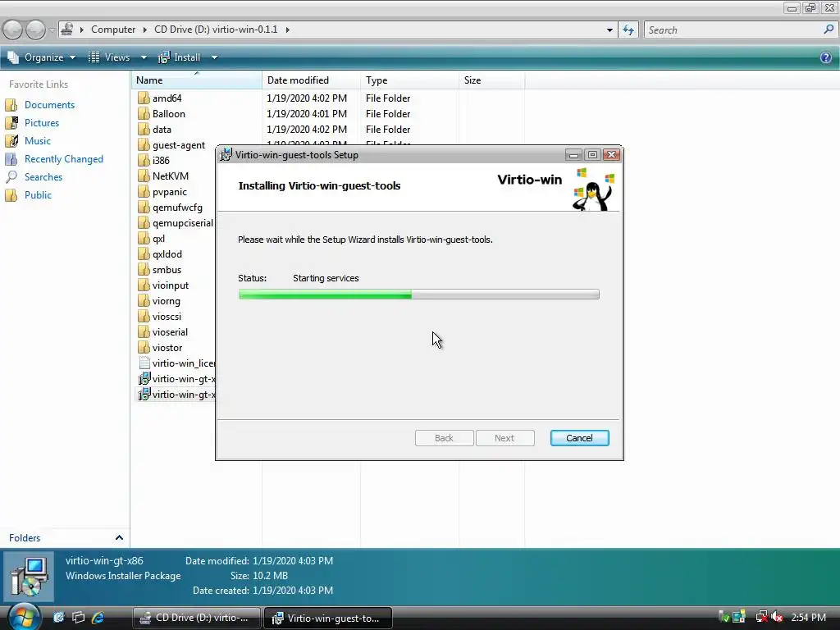Sort by the Date modified column header
The height and width of the screenshot is (630, 840).
coord(311,80)
